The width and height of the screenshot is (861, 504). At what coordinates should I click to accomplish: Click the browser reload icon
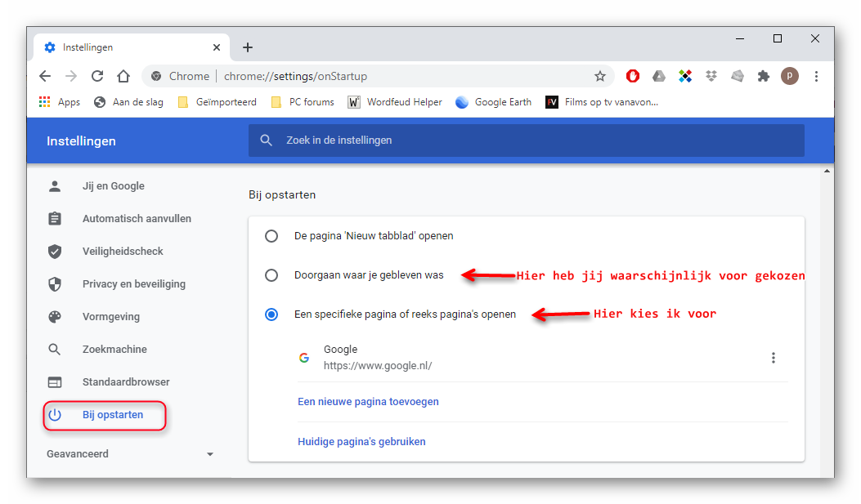97,76
